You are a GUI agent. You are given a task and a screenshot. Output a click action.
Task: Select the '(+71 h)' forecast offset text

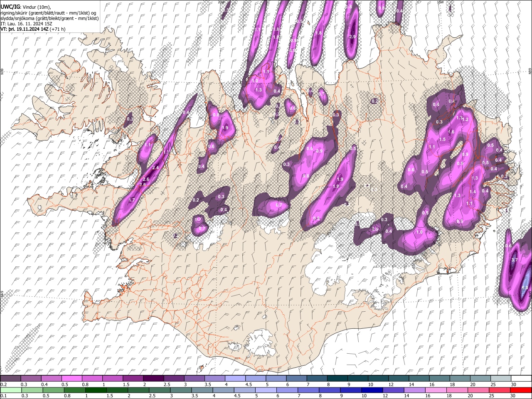[58, 29]
